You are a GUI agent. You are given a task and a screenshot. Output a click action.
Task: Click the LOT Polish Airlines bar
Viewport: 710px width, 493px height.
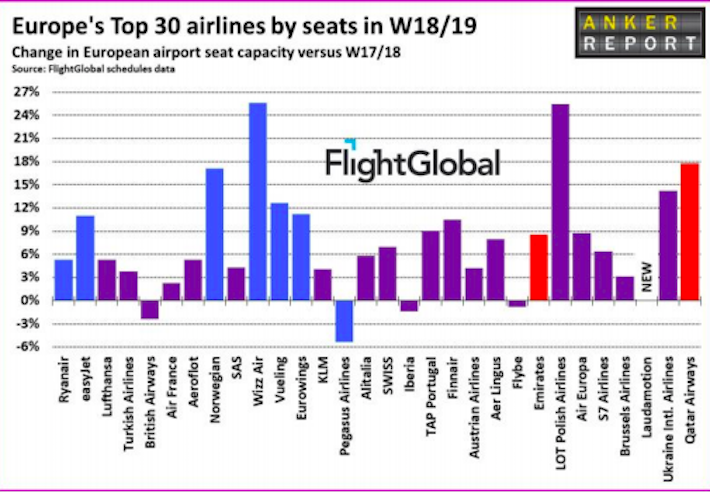point(560,202)
